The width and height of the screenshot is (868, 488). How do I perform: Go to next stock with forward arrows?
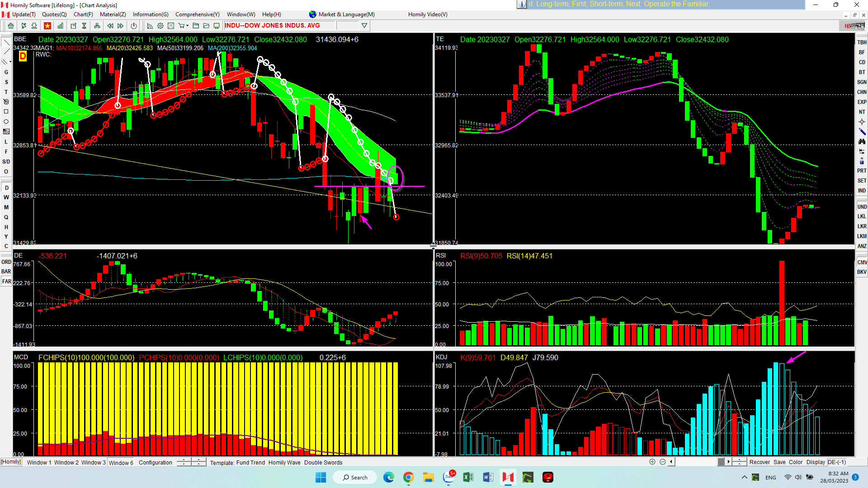click(x=121, y=26)
